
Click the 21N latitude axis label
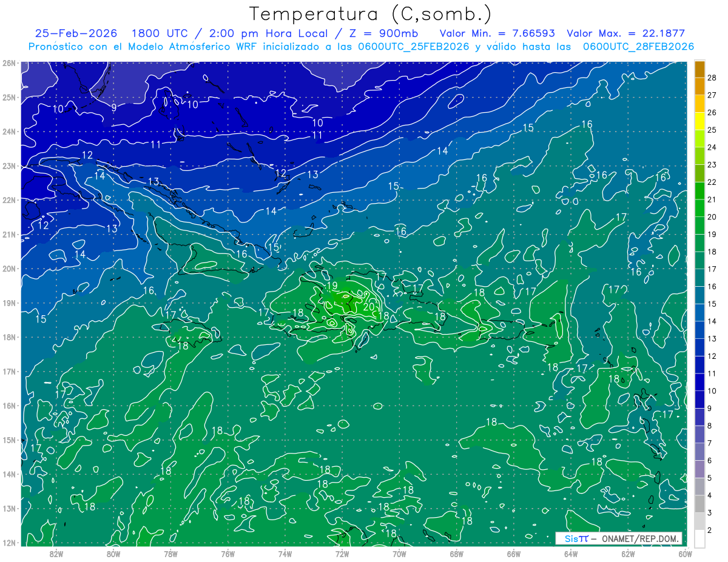click(8, 234)
